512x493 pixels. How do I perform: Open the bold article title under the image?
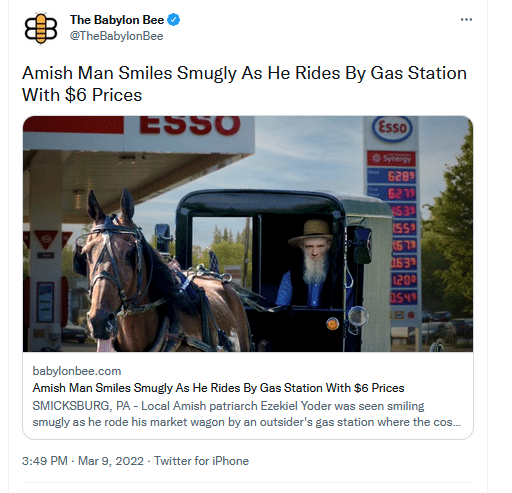point(218,388)
